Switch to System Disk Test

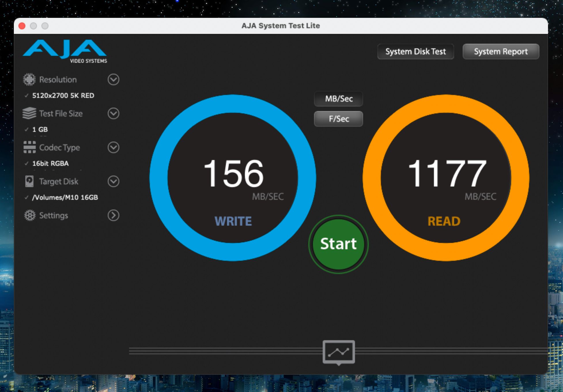(415, 52)
